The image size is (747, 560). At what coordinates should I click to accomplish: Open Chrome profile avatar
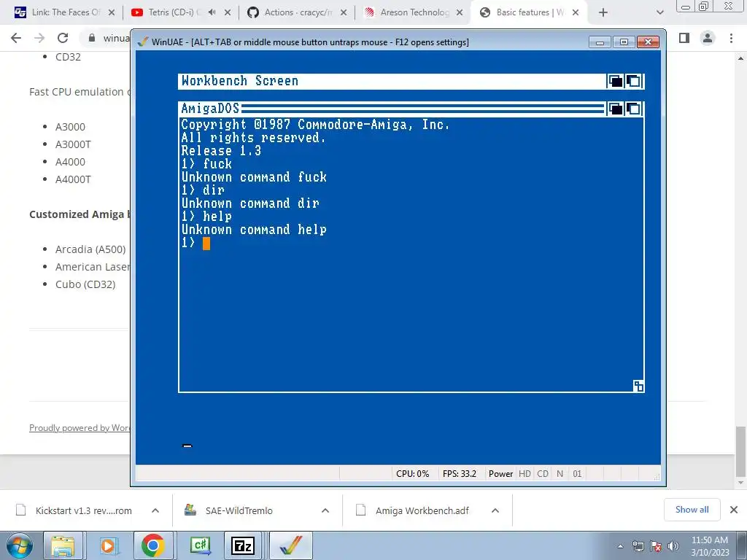point(708,38)
